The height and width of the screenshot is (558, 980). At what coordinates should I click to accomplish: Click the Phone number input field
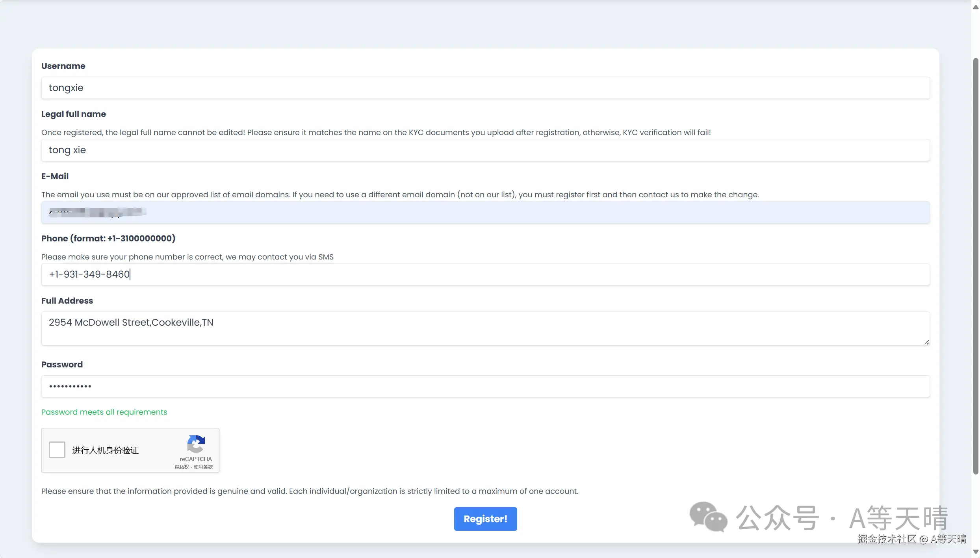click(485, 274)
